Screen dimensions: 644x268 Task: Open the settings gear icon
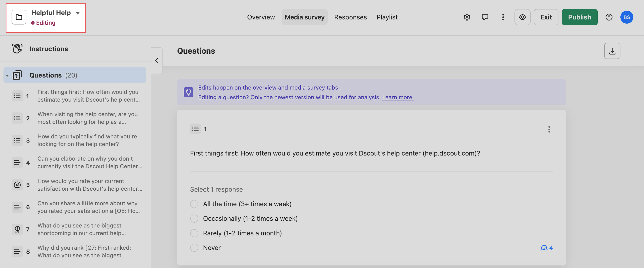click(467, 17)
